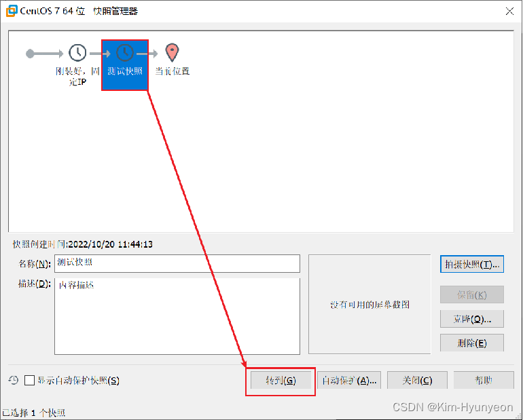Click the 拍摄快照(T)... button
Screen dimensions: 523x420
coord(471,264)
